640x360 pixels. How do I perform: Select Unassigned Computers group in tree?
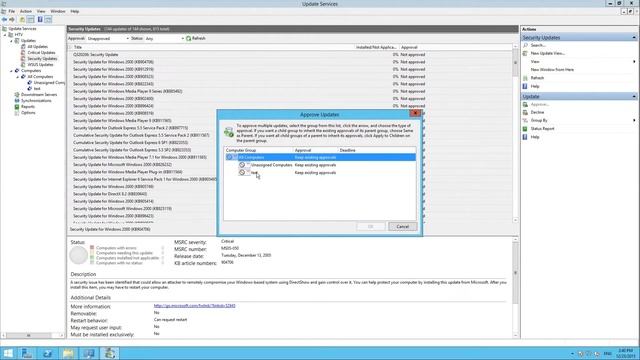[x=49, y=82]
